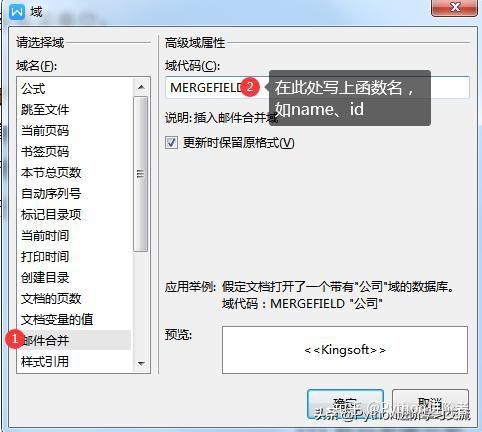Click the 取消 button
Screen dimensions: 482x432
[x=430, y=404]
